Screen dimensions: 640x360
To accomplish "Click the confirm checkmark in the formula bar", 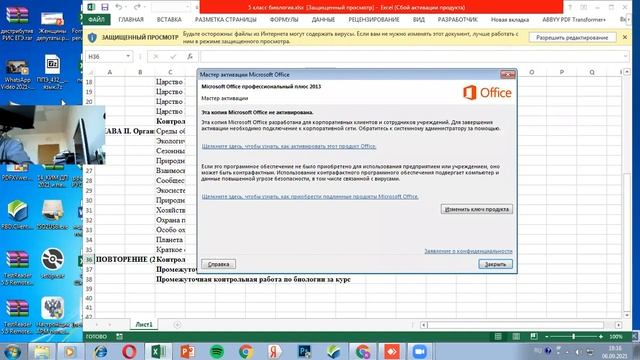I will pyautogui.click(x=173, y=56).
